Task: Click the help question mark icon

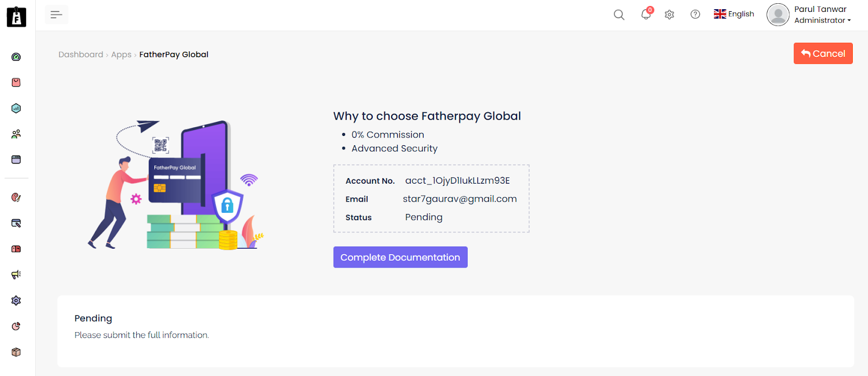Action: tap(695, 15)
